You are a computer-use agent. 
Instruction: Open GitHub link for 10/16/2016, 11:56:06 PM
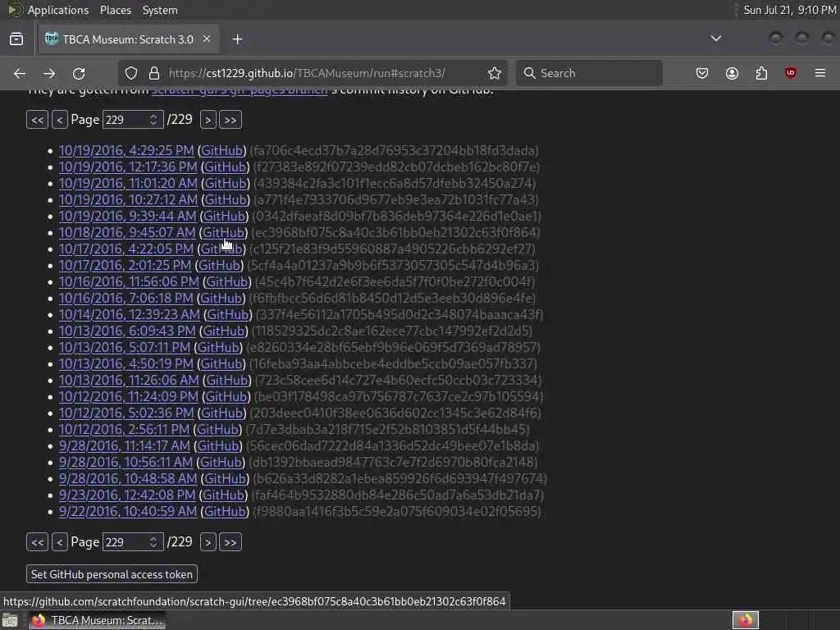pyautogui.click(x=227, y=282)
